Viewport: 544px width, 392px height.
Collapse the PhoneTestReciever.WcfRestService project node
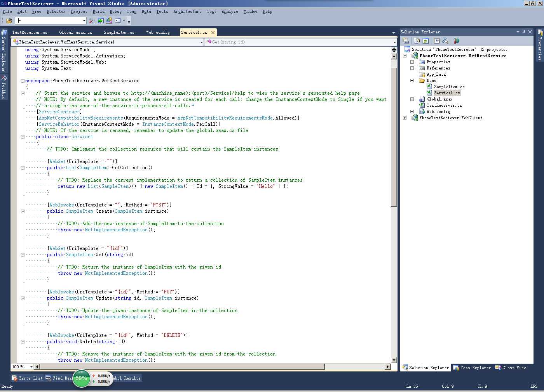tap(405, 56)
